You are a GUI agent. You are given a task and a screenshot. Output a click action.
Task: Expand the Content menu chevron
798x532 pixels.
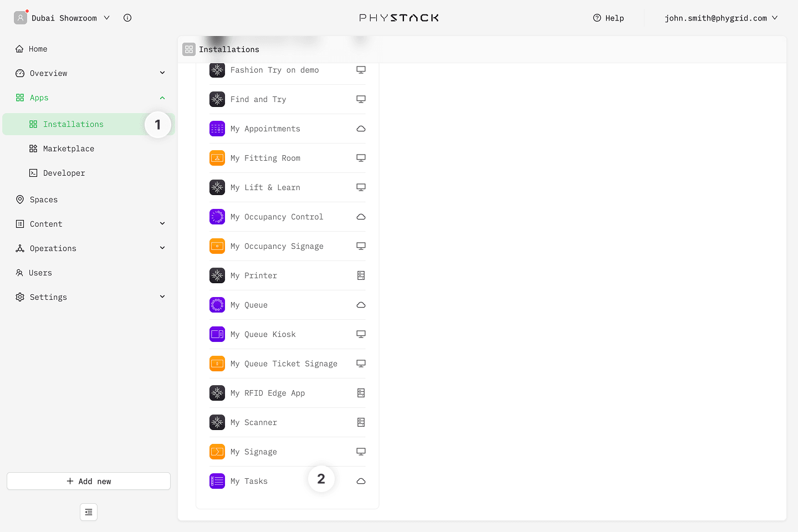point(162,224)
